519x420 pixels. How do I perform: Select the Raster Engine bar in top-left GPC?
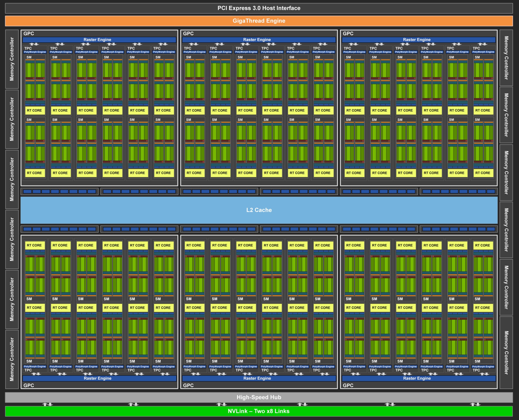(99, 40)
